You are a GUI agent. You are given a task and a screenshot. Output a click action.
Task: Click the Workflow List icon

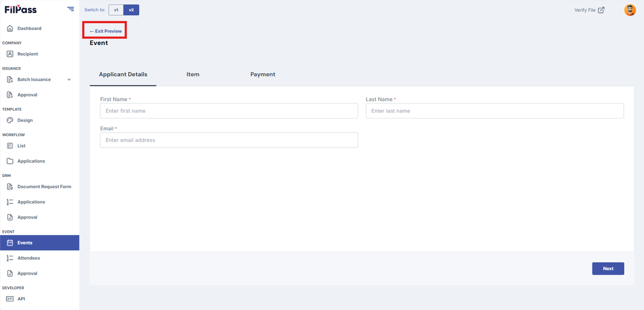pos(10,146)
